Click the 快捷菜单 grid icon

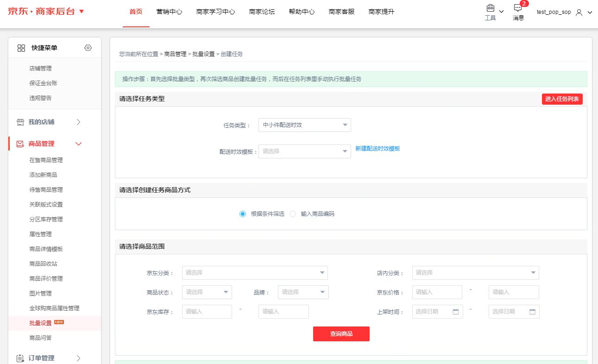click(x=21, y=48)
